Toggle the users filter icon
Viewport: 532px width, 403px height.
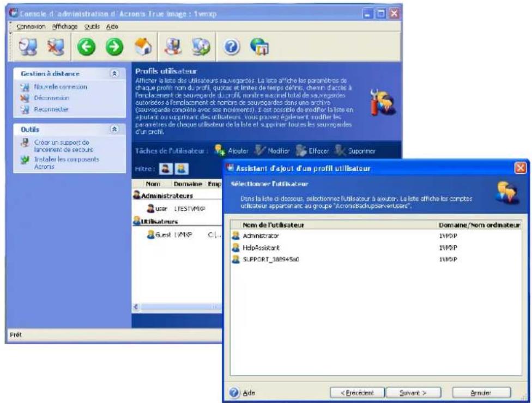tap(181, 168)
